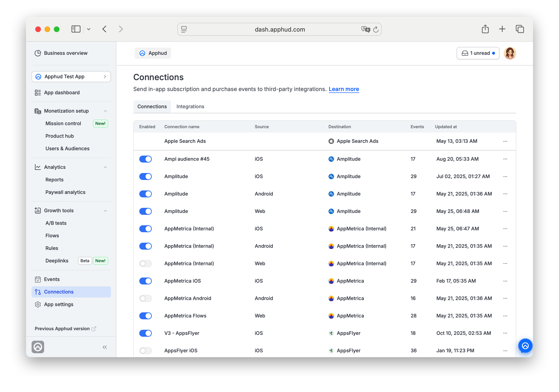559x392 pixels.
Task: Click the Apple Search Ads destination cell
Action: tap(353, 141)
